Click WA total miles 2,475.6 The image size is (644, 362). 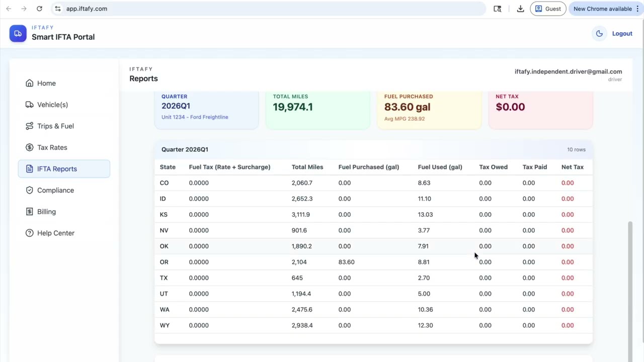click(x=301, y=310)
